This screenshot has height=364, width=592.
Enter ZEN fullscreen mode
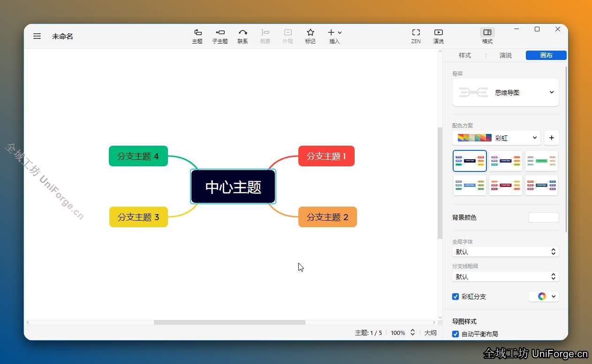(416, 36)
